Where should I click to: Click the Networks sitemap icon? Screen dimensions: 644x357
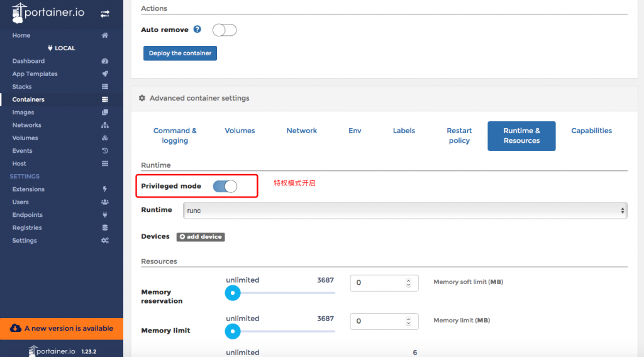pos(105,125)
